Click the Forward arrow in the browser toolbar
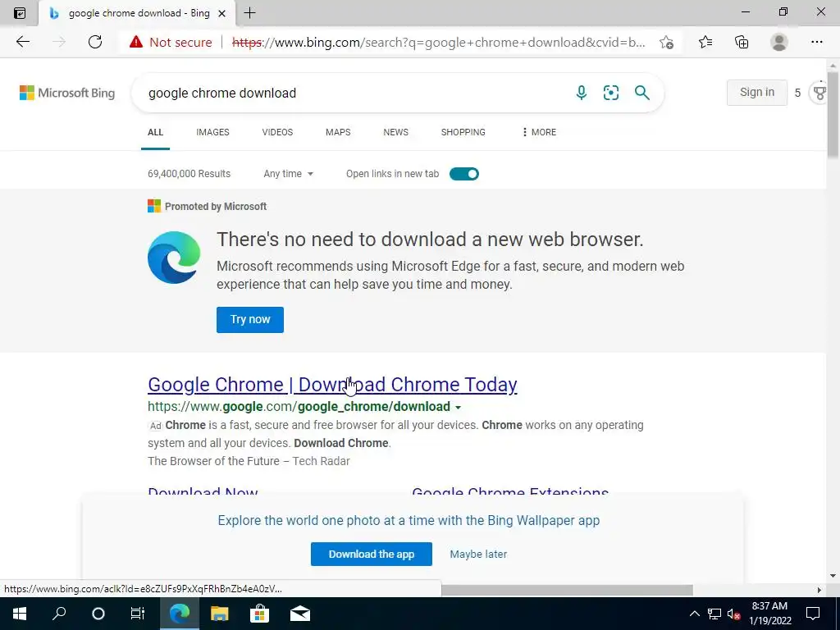The width and height of the screenshot is (840, 630). pos(59,42)
